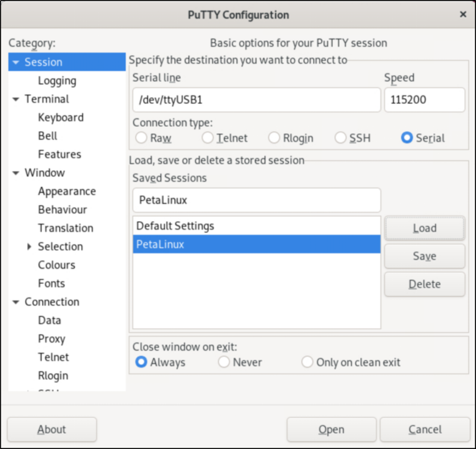
Task: Select Default Settings in sessions list
Action: click(175, 226)
